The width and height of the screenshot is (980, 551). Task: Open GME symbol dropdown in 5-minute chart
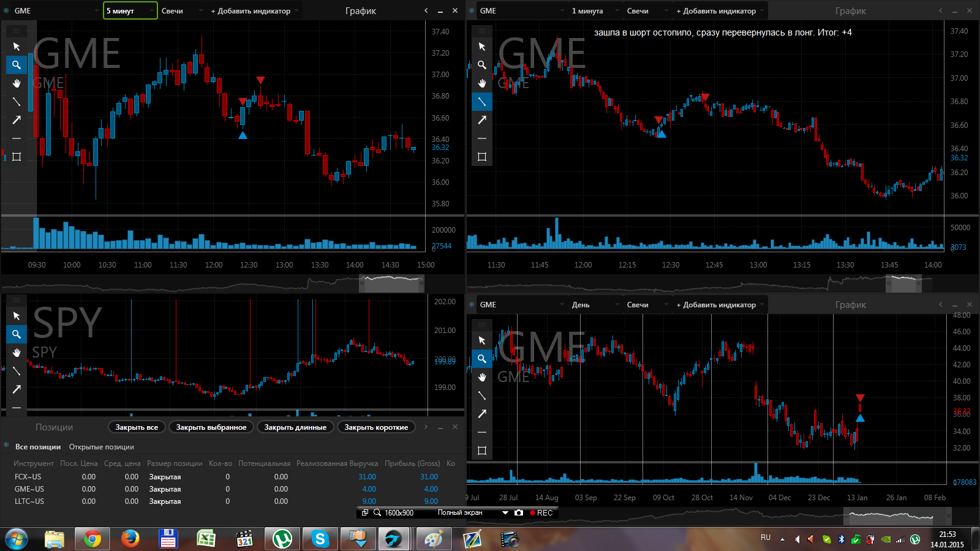(x=56, y=10)
